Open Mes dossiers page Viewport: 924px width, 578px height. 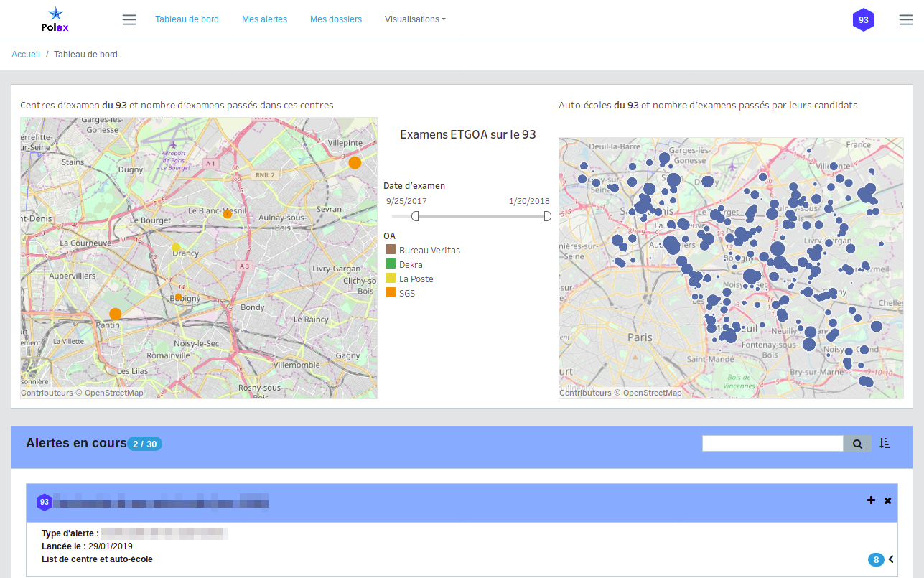[336, 19]
